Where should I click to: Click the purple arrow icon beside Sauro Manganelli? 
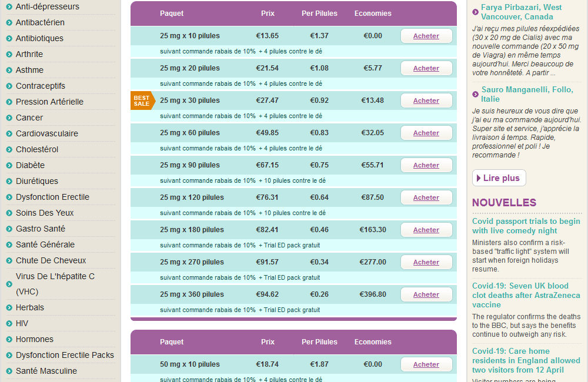(475, 94)
